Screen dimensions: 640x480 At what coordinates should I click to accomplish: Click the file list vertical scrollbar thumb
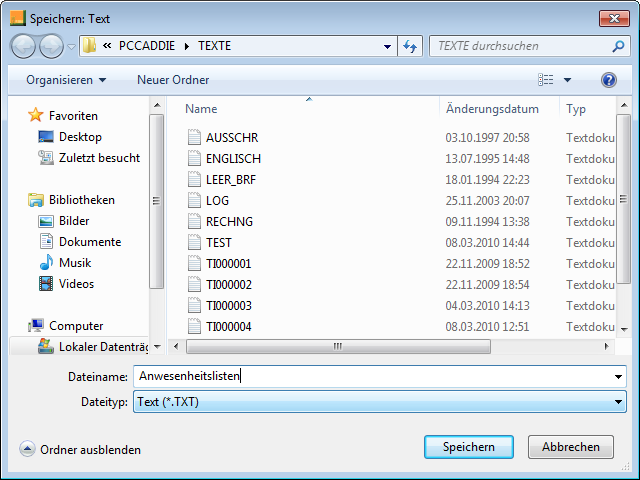pyautogui.click(x=623, y=199)
